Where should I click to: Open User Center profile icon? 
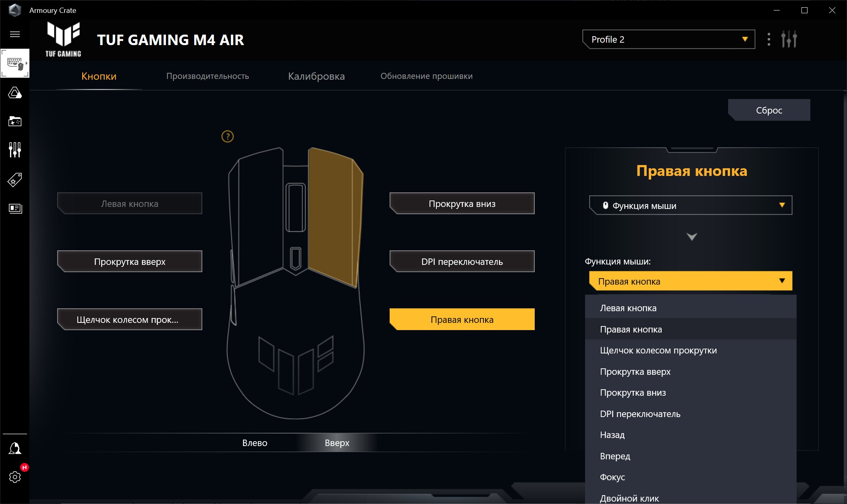tap(15, 448)
